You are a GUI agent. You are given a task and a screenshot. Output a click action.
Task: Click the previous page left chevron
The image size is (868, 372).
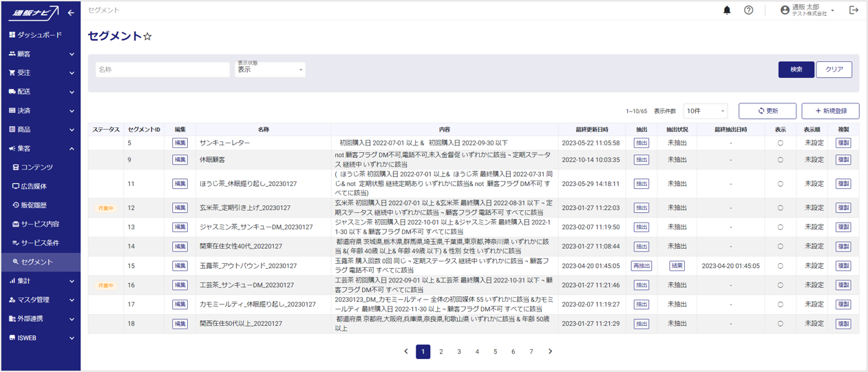[x=405, y=351]
